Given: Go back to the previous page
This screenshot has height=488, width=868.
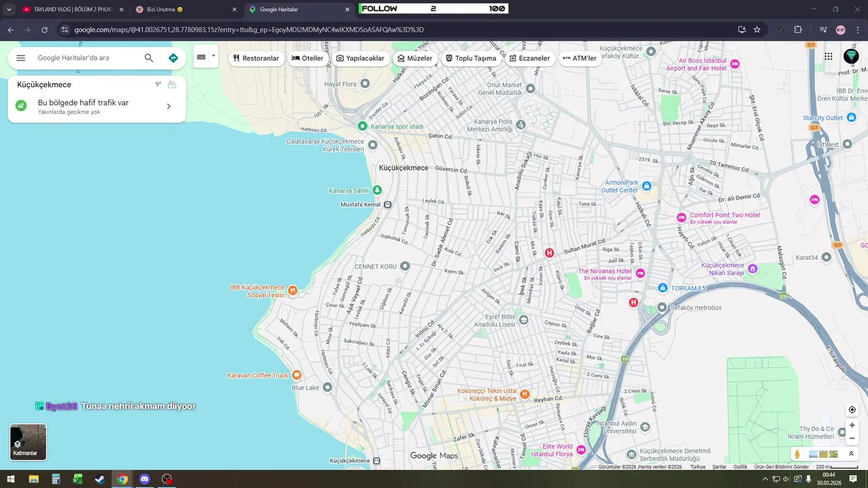Looking at the screenshot, I should coord(11,30).
